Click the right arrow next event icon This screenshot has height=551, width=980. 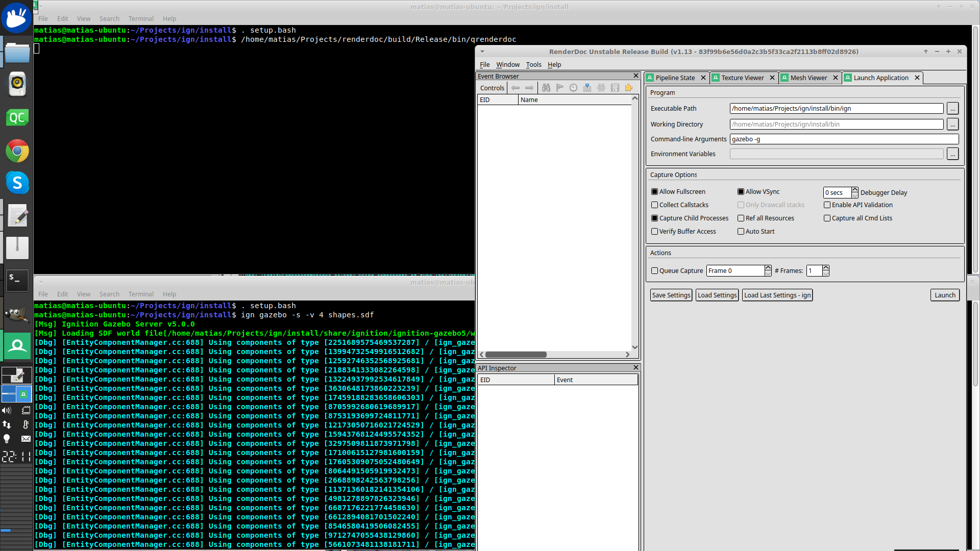click(529, 88)
